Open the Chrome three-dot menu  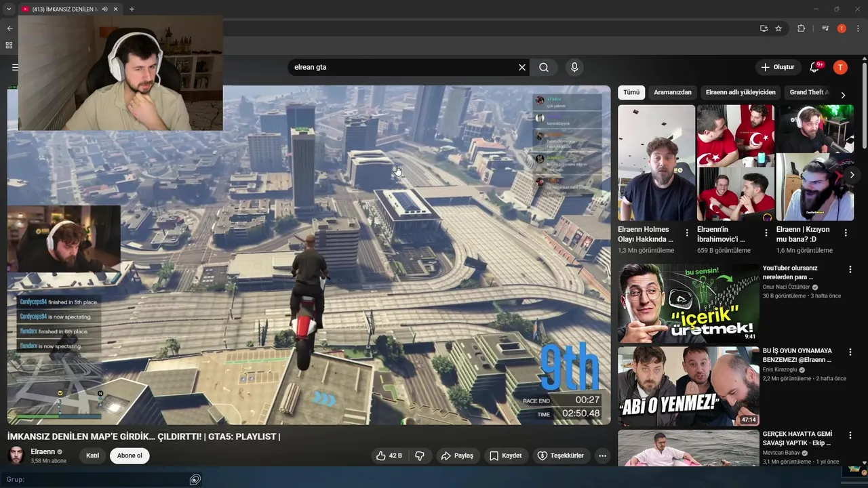[x=858, y=28]
